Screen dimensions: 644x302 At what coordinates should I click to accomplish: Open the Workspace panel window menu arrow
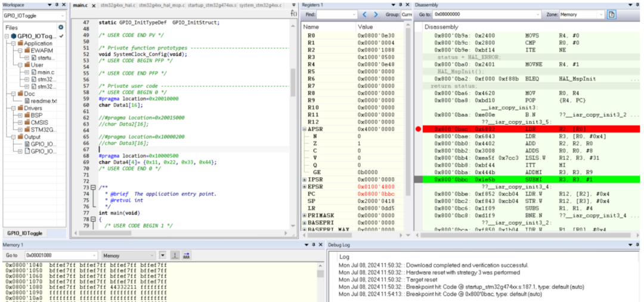(49, 5)
